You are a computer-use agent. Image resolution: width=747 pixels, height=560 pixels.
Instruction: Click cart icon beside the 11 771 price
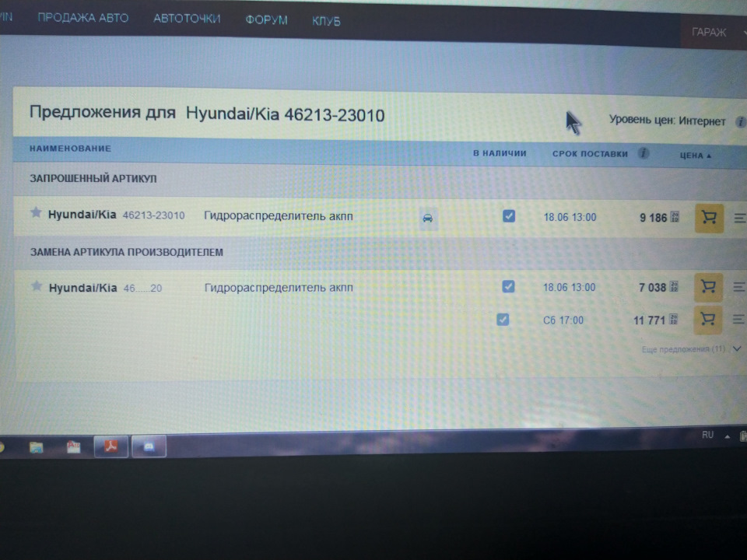click(707, 319)
